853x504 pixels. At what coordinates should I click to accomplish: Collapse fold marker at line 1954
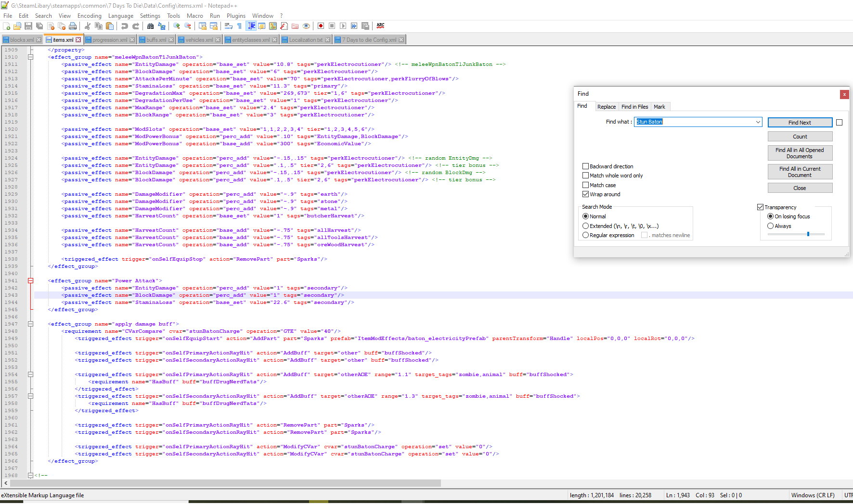click(x=30, y=375)
